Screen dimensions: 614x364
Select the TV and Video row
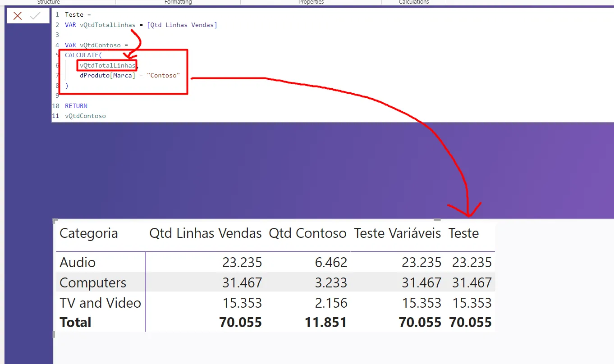click(x=100, y=303)
